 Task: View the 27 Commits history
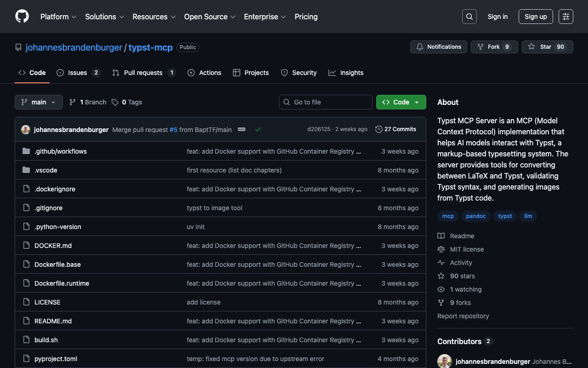pos(396,129)
